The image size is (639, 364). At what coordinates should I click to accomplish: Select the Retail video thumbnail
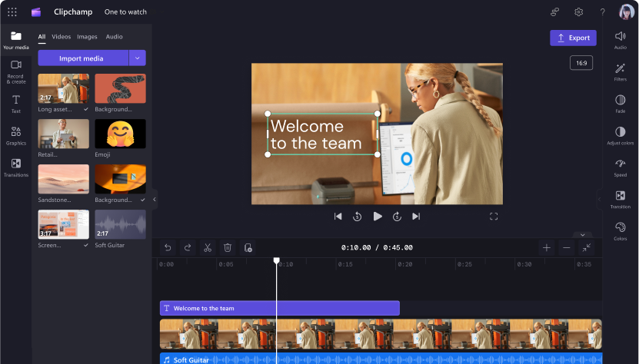tap(64, 134)
